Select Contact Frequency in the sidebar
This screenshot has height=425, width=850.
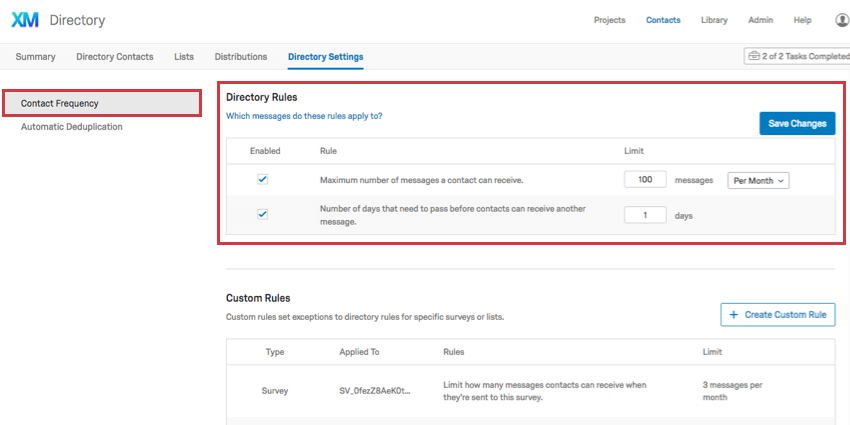click(x=102, y=103)
